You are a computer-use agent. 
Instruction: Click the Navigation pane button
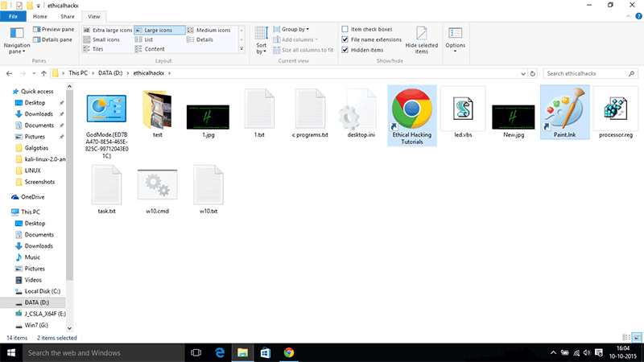(16, 39)
